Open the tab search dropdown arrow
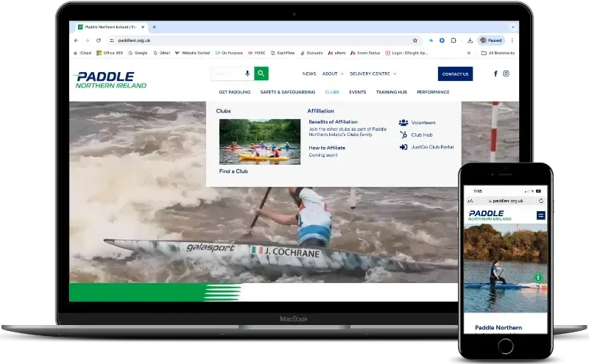The width and height of the screenshot is (589, 364). (512, 27)
